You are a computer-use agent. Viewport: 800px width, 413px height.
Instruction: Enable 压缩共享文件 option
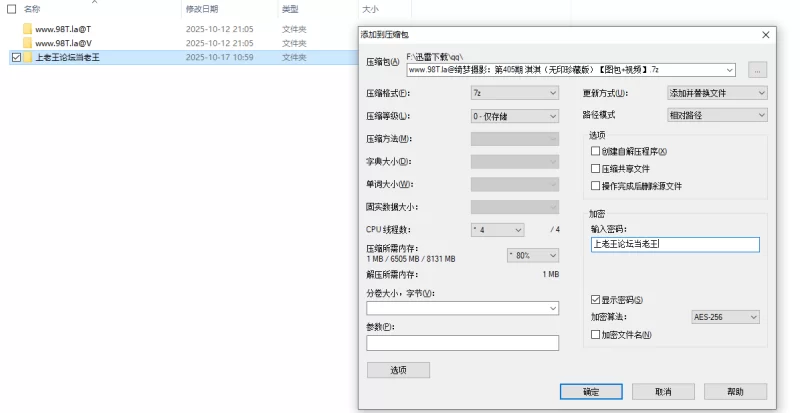596,168
